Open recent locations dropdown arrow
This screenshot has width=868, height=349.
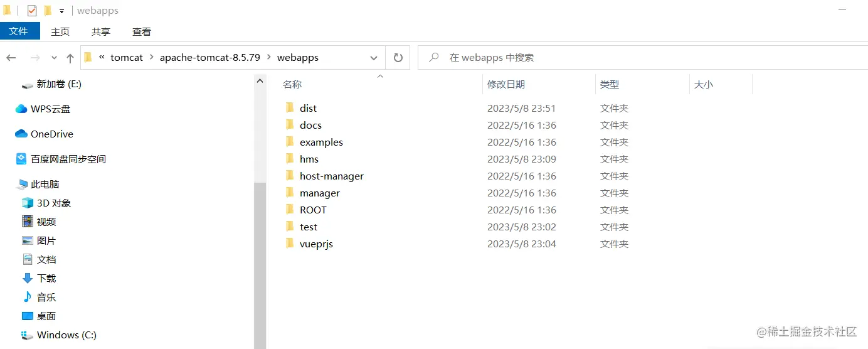tap(54, 58)
